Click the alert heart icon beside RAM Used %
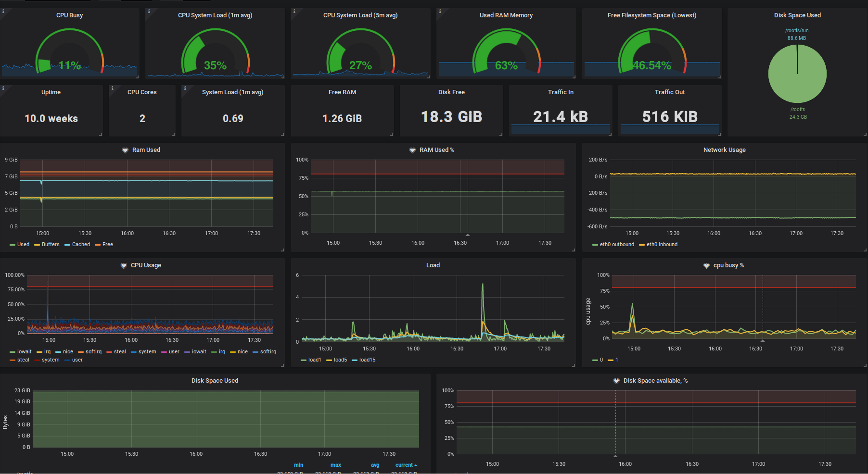This screenshot has width=868, height=474. (412, 150)
